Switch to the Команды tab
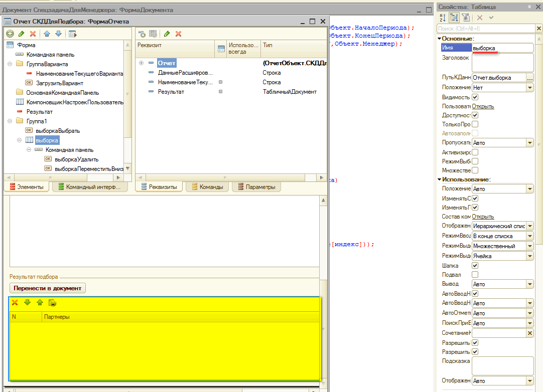 [207, 187]
